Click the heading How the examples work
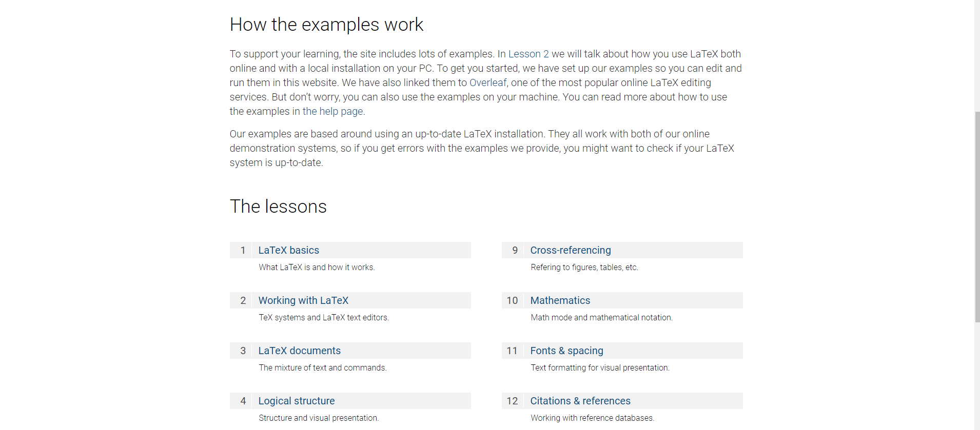The width and height of the screenshot is (980, 430). pos(326,24)
